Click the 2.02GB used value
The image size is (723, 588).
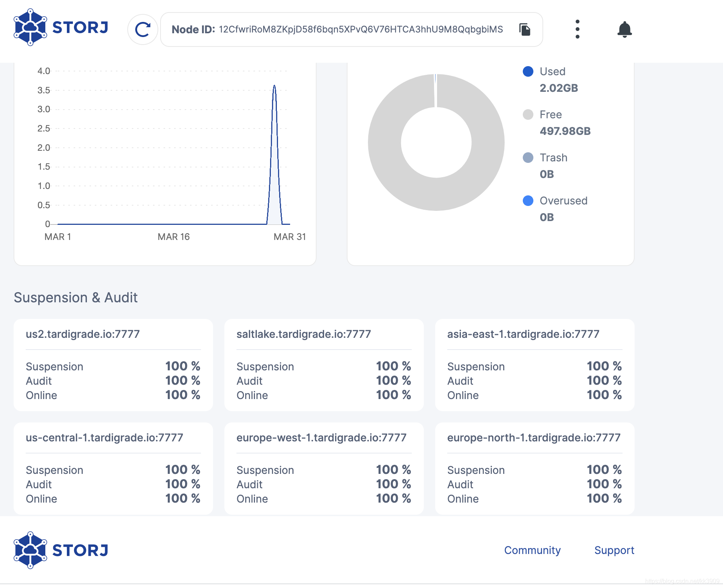pos(559,88)
